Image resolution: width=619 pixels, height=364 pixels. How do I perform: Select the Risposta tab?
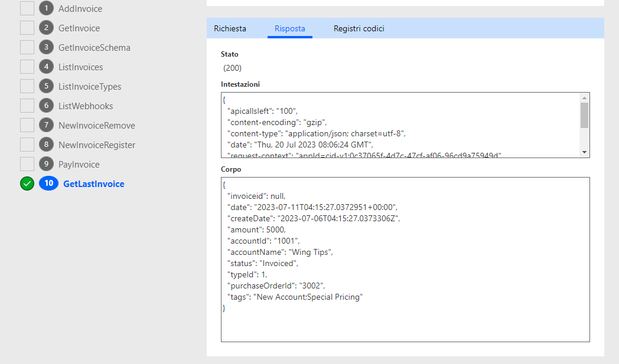pyautogui.click(x=289, y=28)
